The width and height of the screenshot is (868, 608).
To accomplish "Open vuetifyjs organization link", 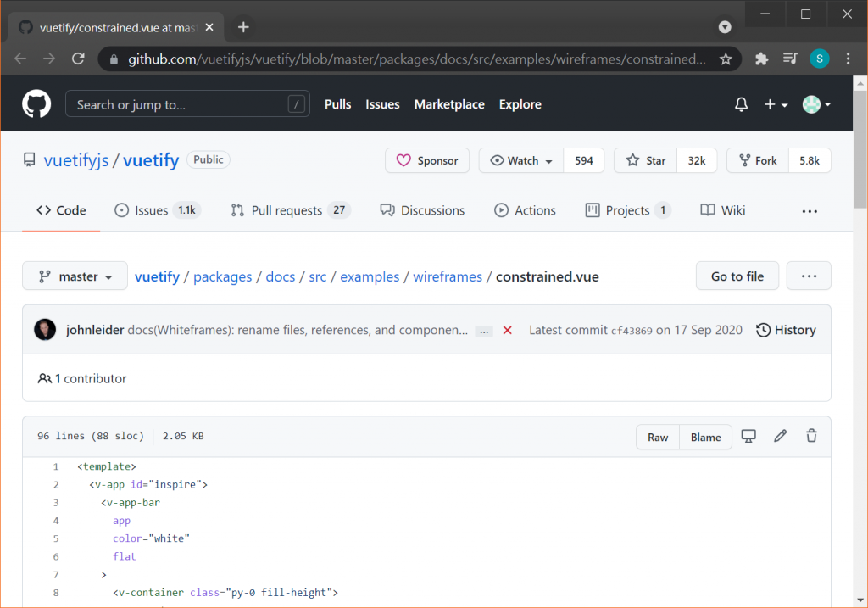I will click(76, 160).
